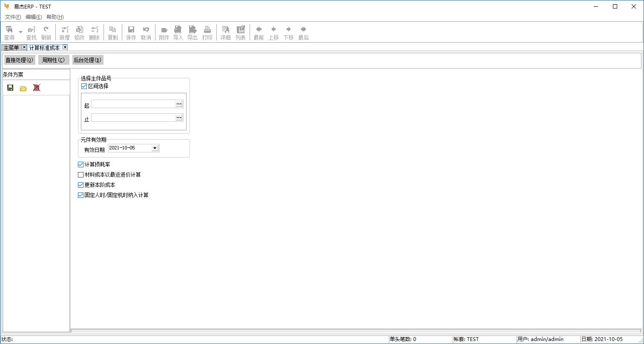
Task: Expand the 查询 toolbar dropdown arrow
Action: (x=20, y=32)
